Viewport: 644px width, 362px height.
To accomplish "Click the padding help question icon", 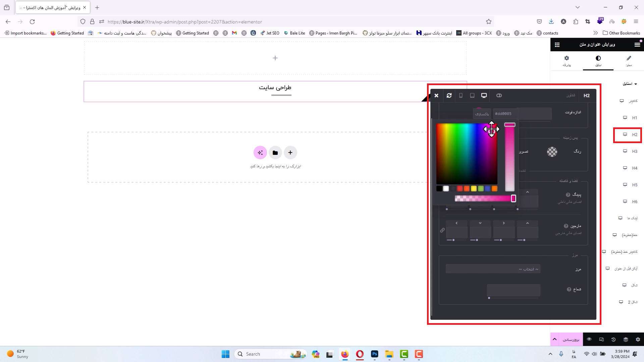I will (568, 195).
